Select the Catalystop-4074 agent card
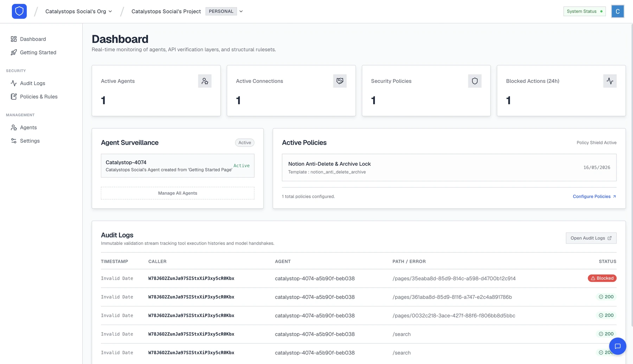Screen dimensions: 633x364 click(x=178, y=165)
